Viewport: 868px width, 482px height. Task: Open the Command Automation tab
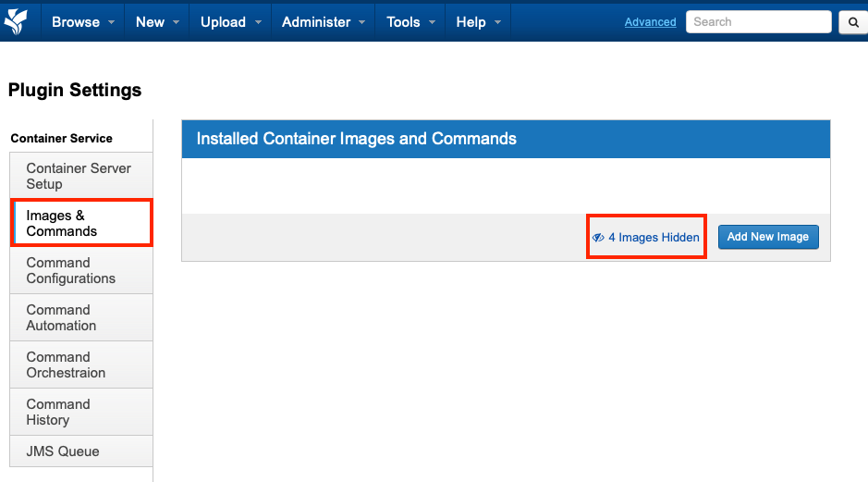click(x=79, y=317)
